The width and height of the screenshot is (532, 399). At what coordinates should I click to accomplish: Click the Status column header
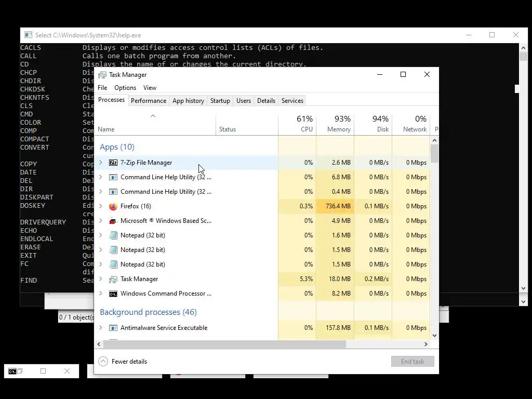[x=247, y=124]
